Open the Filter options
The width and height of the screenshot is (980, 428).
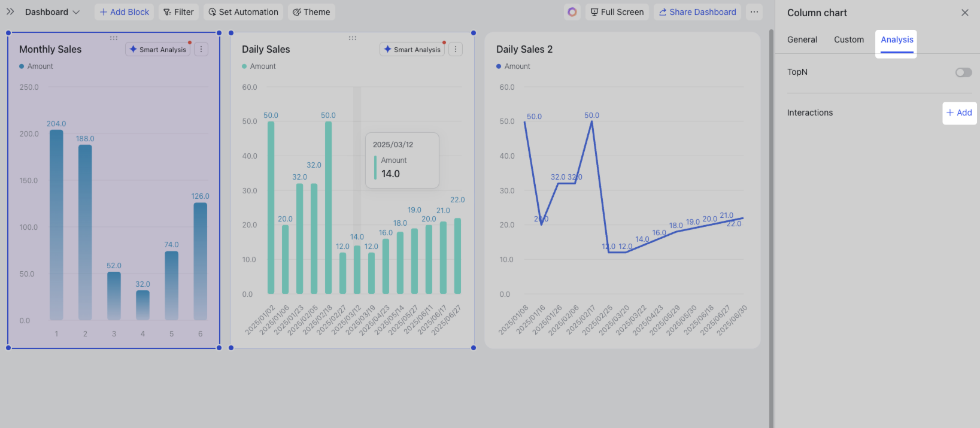[178, 12]
